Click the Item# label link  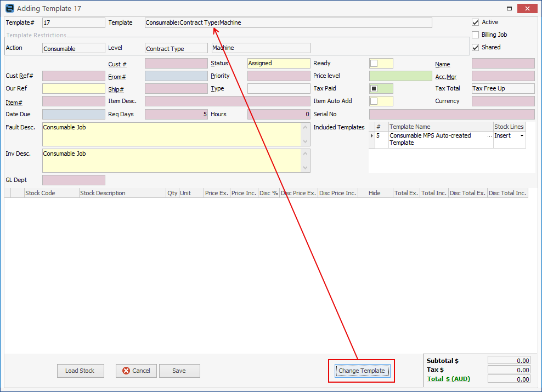click(x=14, y=103)
